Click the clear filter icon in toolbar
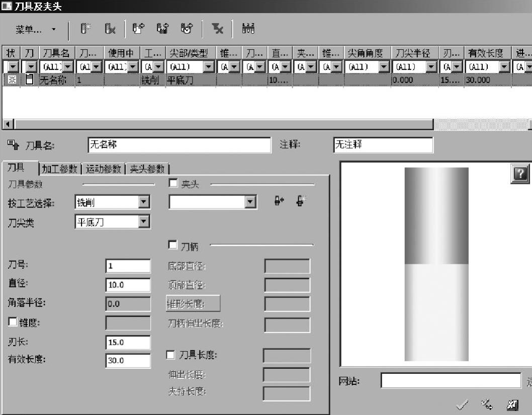Image resolution: width=532 pixels, height=415 pixels. 218,30
